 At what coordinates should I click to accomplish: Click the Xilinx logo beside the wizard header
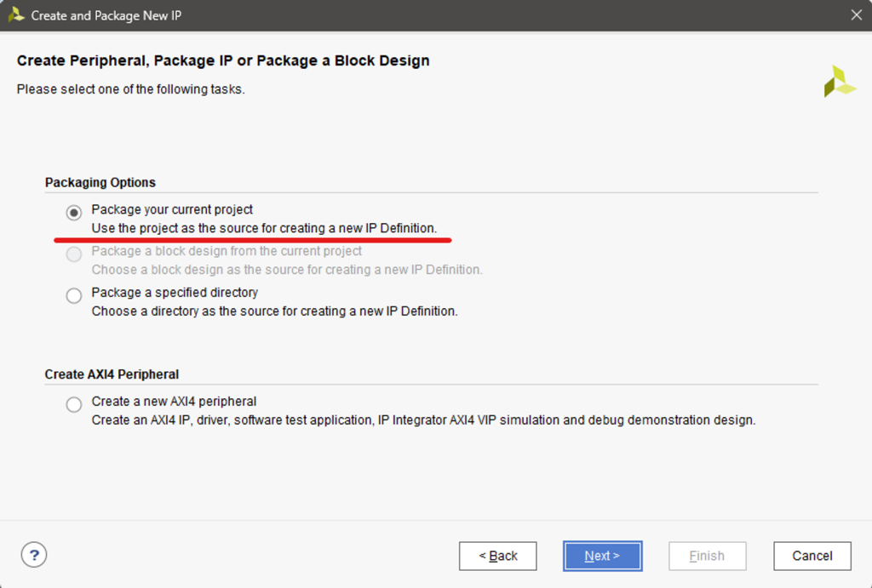tap(839, 82)
